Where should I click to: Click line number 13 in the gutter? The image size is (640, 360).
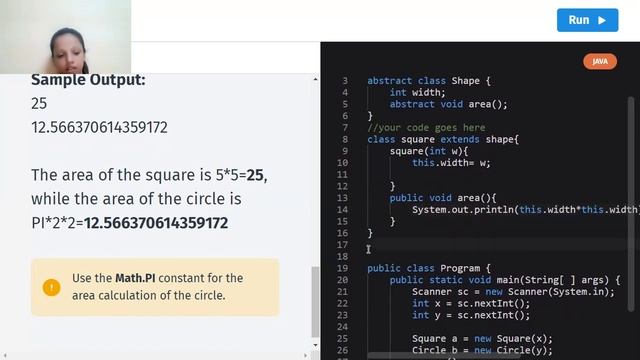coord(342,198)
